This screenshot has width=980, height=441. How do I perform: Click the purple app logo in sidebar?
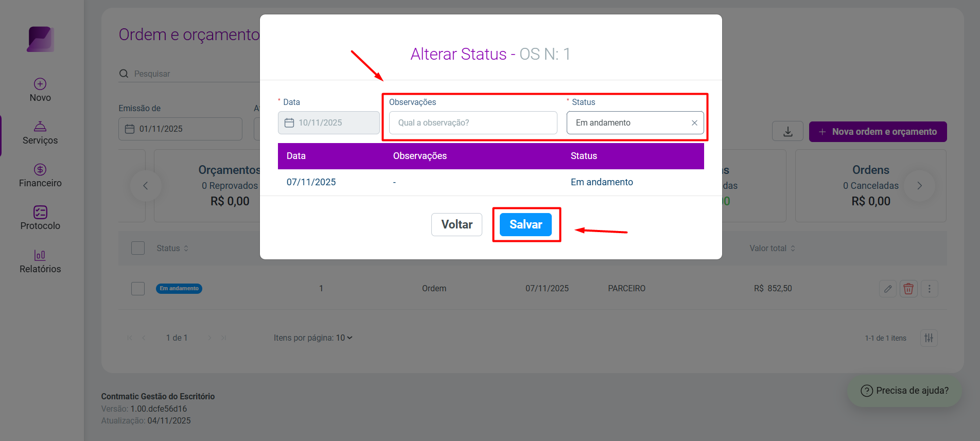pos(41,39)
